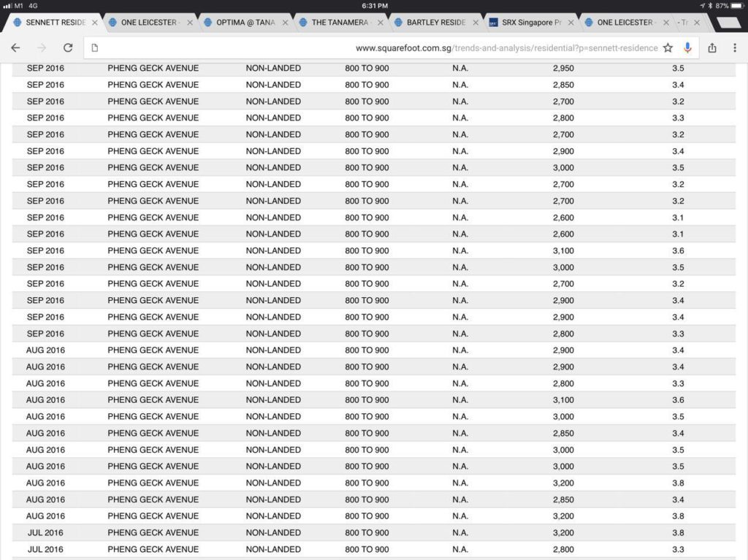Click 2,800 in the JUL 2016 row
This screenshot has width=748, height=560.
pos(563,550)
